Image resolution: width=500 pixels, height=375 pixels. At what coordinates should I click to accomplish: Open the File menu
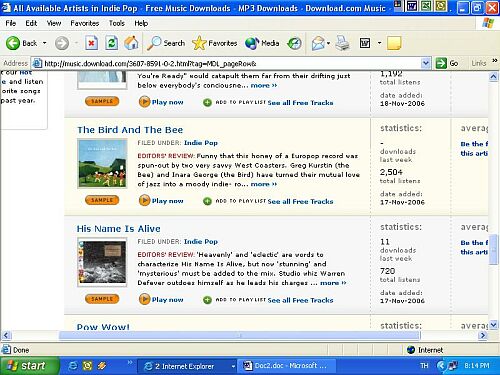coord(11,23)
